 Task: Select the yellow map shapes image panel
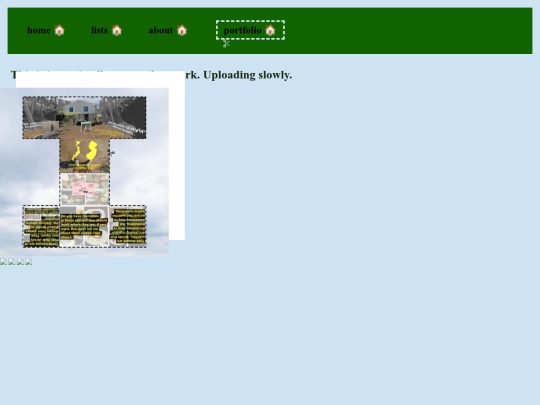coord(84,156)
